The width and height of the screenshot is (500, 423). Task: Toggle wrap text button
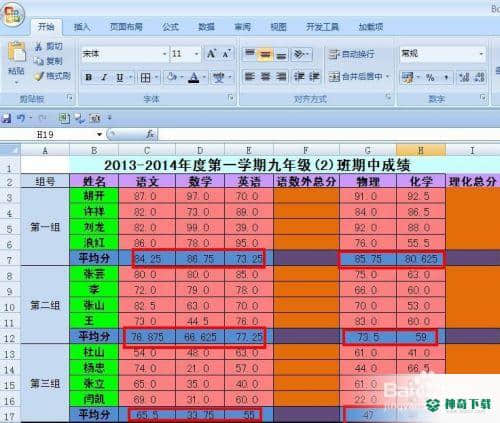pyautogui.click(x=352, y=54)
